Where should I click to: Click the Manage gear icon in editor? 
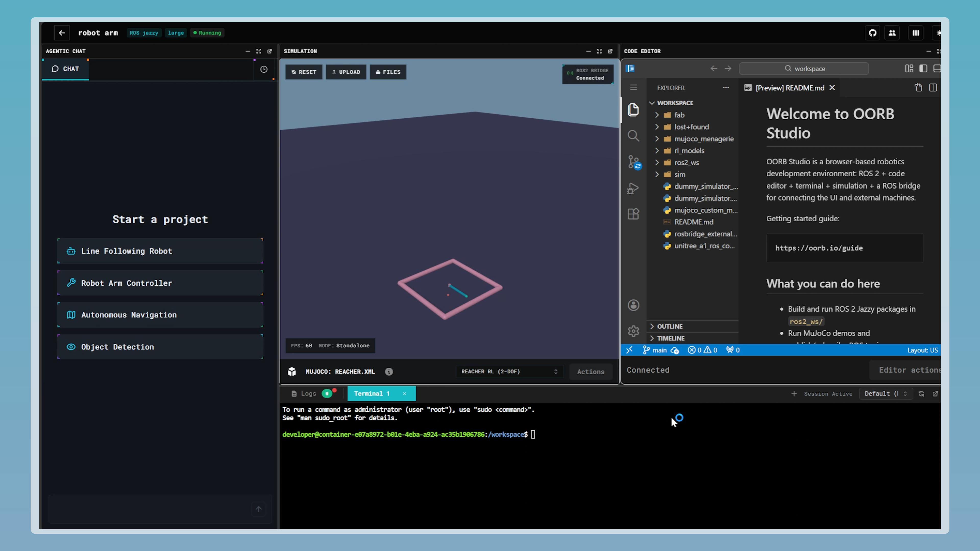(633, 331)
